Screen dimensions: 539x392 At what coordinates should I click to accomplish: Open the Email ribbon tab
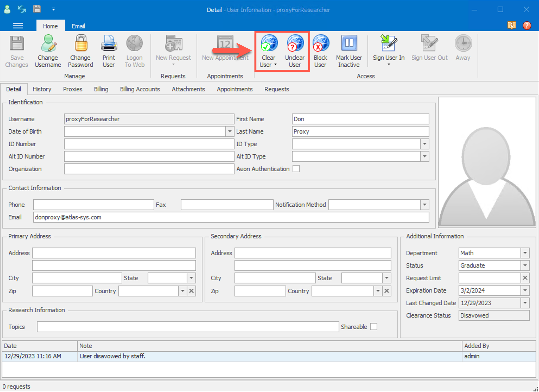pyautogui.click(x=78, y=26)
